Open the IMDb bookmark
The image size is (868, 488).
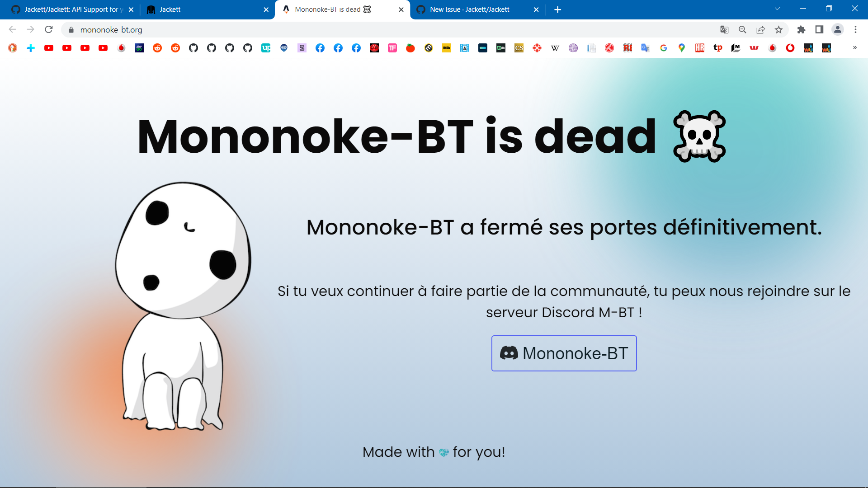click(x=447, y=48)
